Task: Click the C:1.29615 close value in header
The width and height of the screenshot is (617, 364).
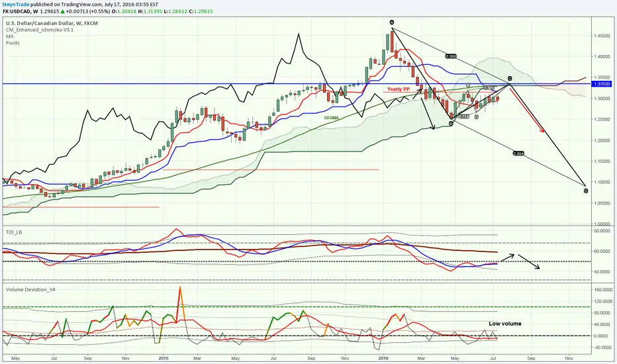Action: click(x=201, y=11)
